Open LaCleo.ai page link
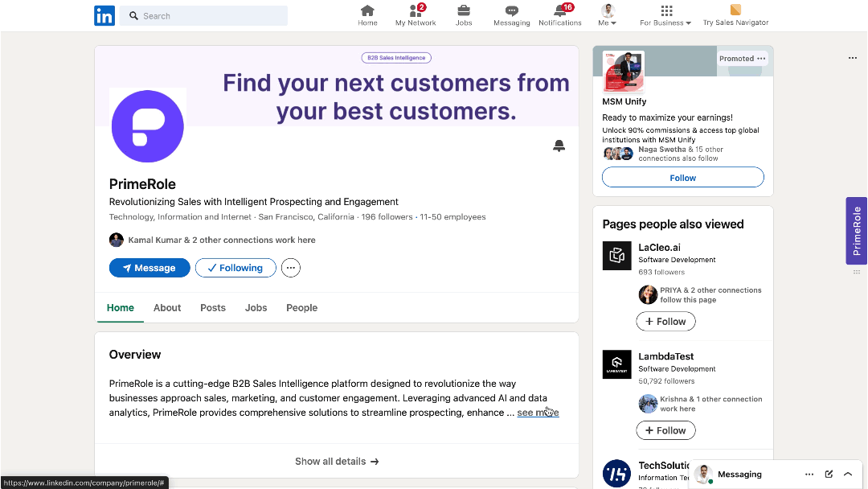868x489 pixels. tap(659, 248)
